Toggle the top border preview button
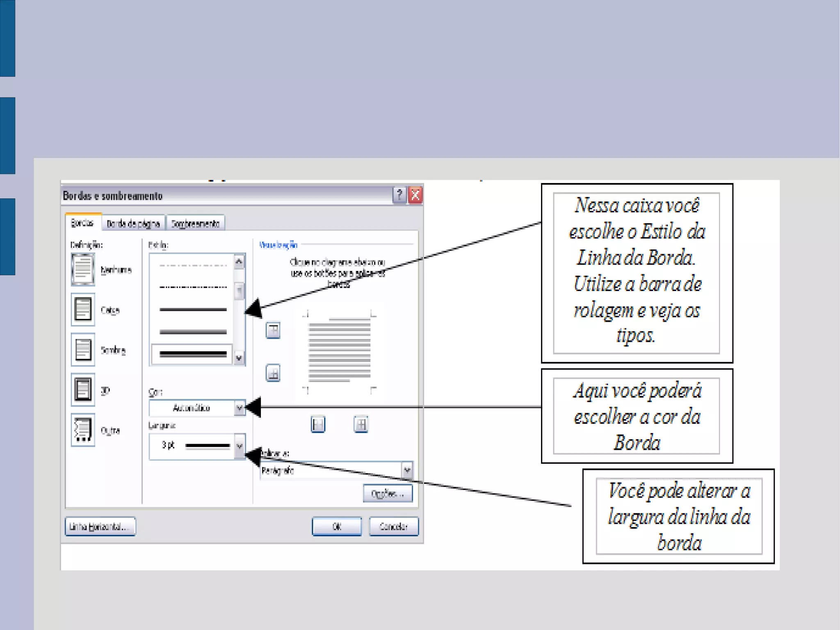The height and width of the screenshot is (630, 840). pos(273,330)
